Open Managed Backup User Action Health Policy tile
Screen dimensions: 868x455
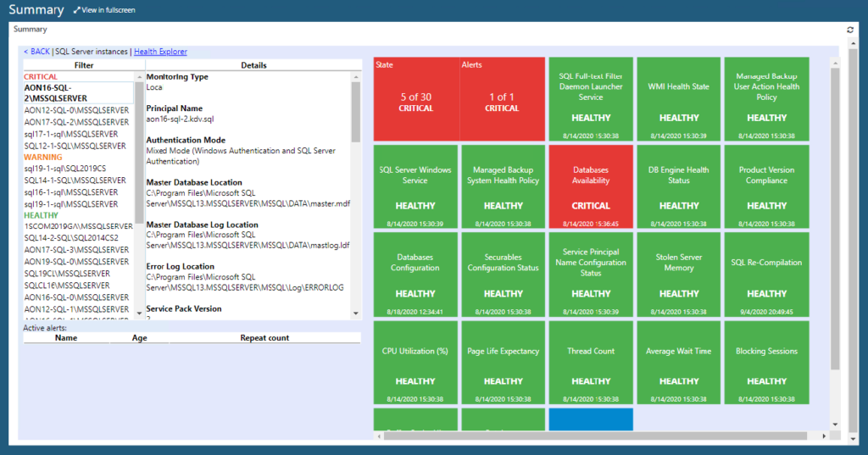(766, 99)
